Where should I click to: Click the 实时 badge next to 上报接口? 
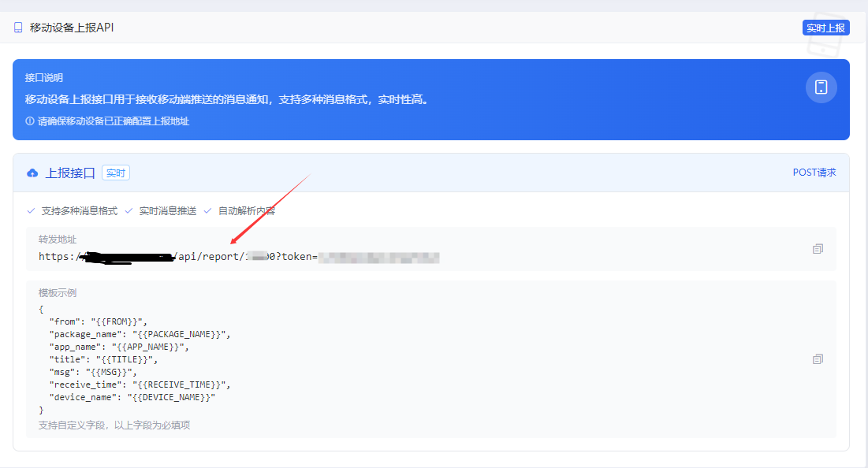115,173
